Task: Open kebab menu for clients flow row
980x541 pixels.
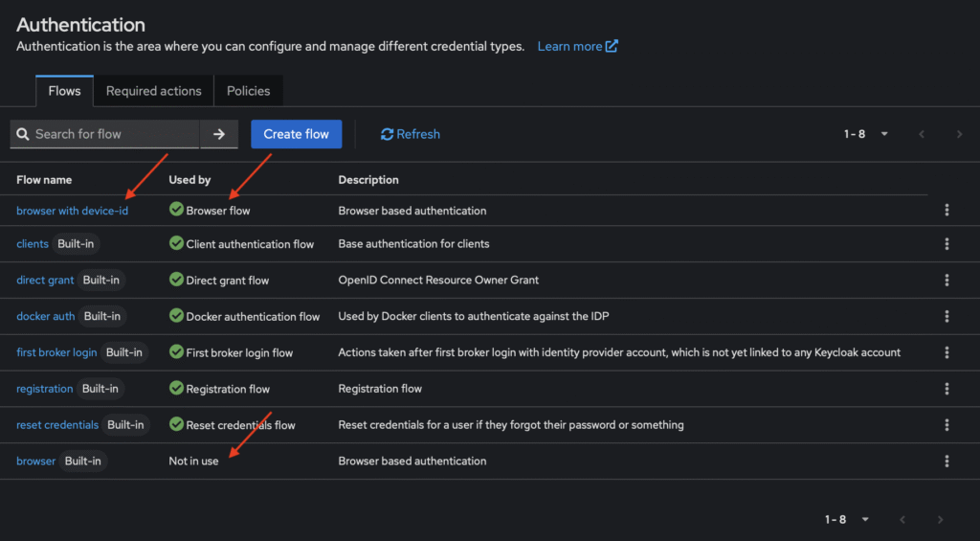Action: click(x=947, y=244)
